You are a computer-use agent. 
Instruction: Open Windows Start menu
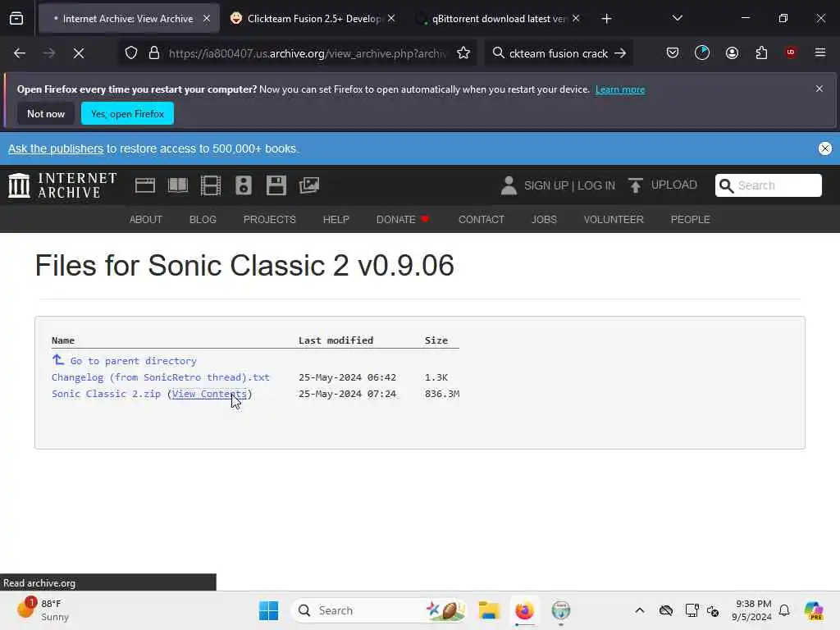(x=268, y=610)
